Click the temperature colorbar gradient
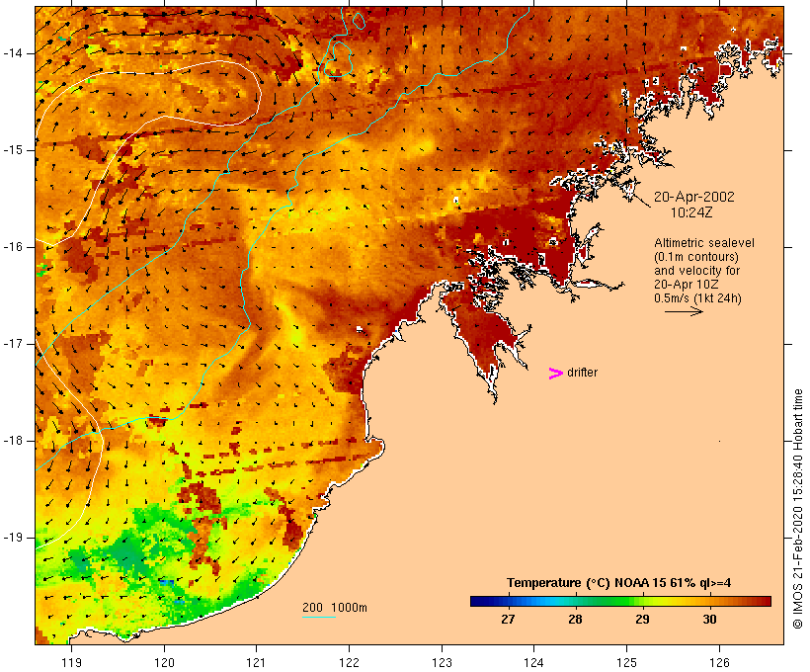Screen dimensions: 810x672 tap(620, 601)
